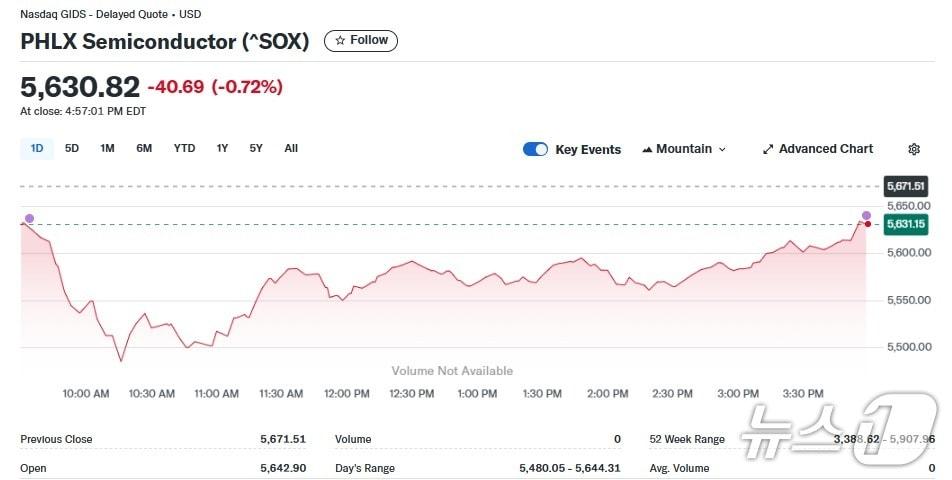Expand the Mountain chart type dropdown
This screenshot has height=480, width=952.
click(684, 149)
